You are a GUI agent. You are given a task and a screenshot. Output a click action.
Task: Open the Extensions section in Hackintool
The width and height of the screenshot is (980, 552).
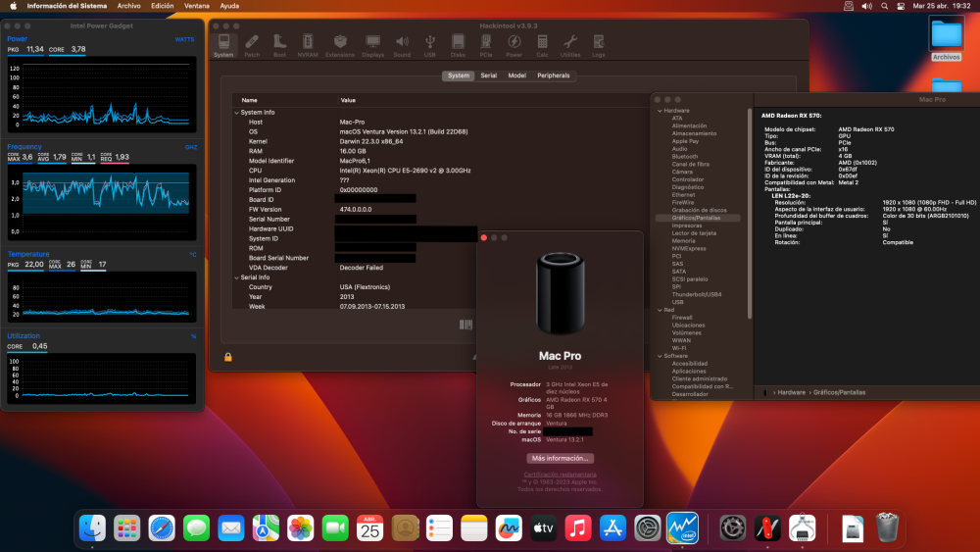click(340, 46)
